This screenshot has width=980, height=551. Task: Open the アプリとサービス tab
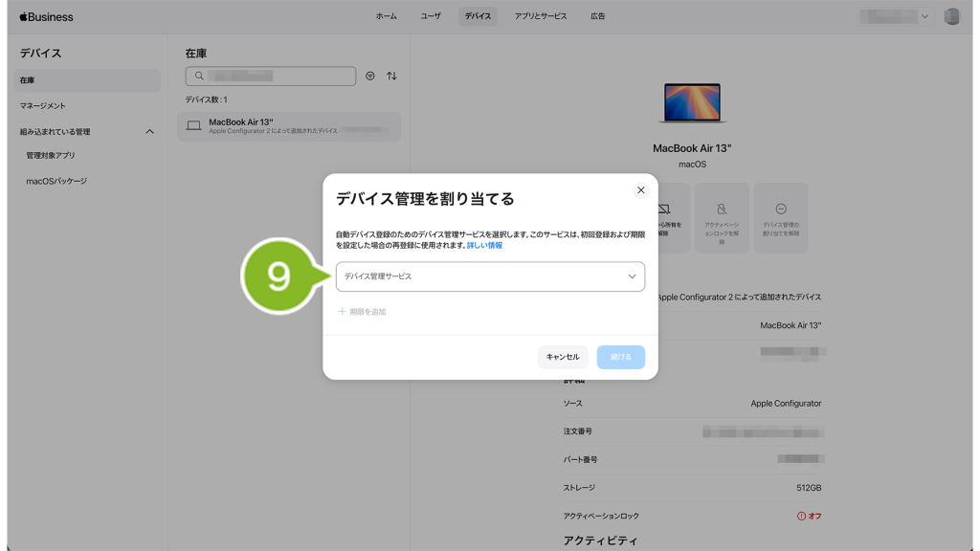click(x=540, y=16)
